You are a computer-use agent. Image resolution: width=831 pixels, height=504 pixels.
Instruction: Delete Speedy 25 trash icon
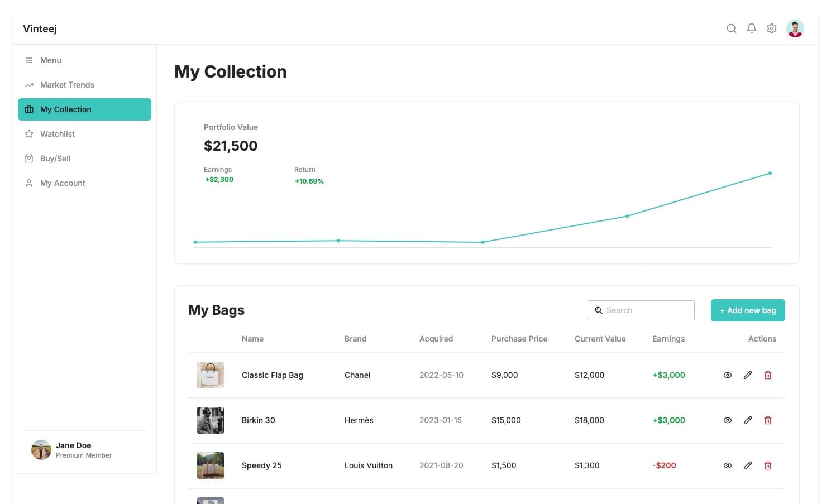pyautogui.click(x=768, y=465)
